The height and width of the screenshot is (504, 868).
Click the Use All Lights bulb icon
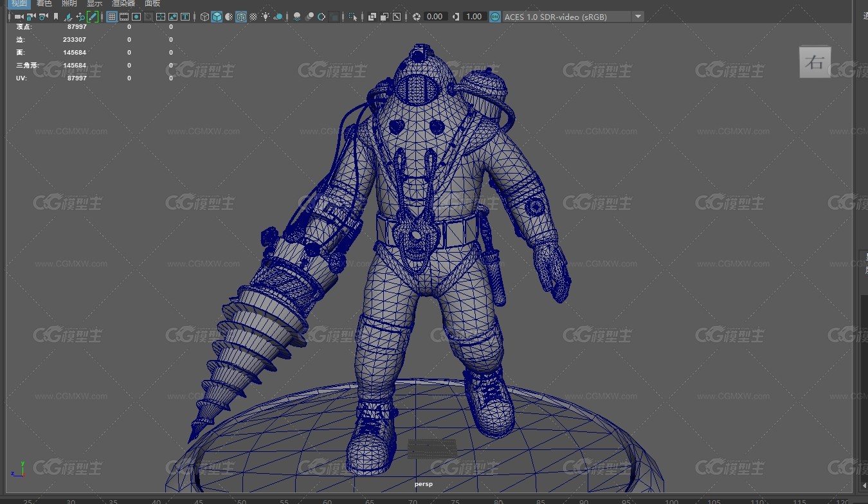pyautogui.click(x=266, y=17)
